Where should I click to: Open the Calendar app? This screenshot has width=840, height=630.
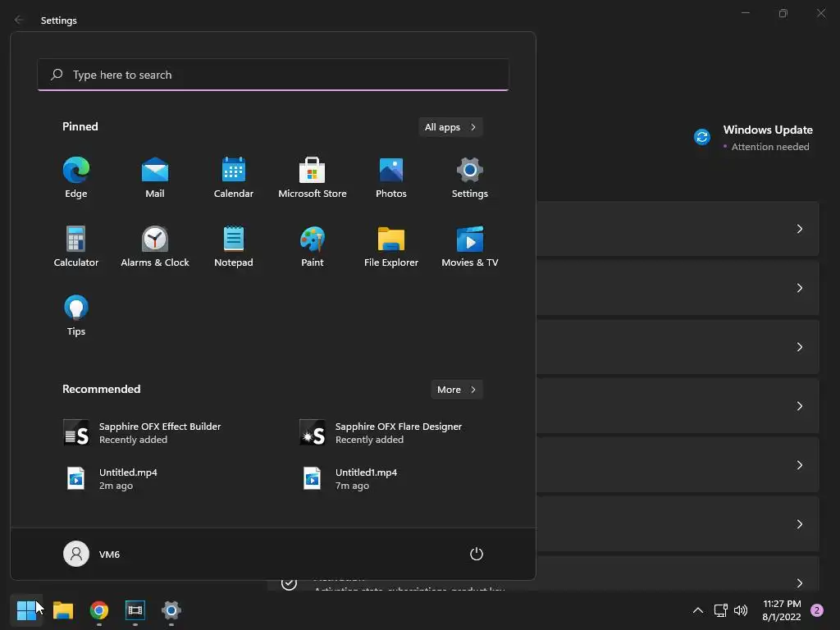coord(234,178)
